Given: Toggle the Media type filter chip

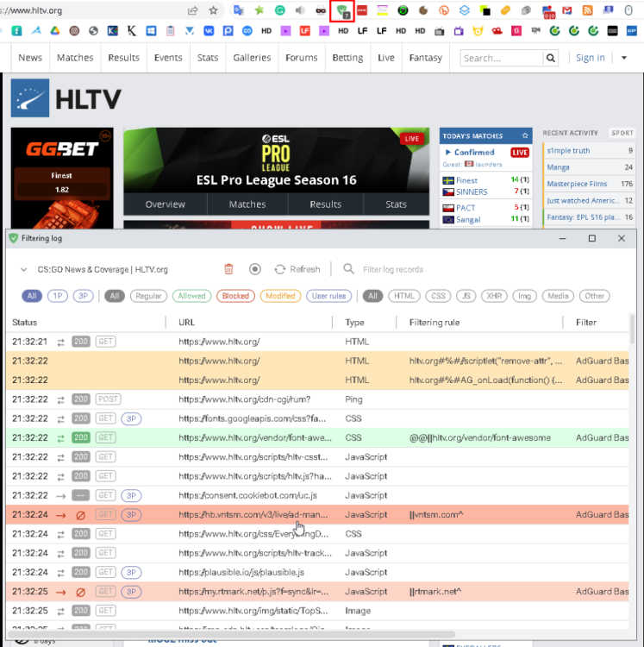Looking at the screenshot, I should (x=558, y=296).
